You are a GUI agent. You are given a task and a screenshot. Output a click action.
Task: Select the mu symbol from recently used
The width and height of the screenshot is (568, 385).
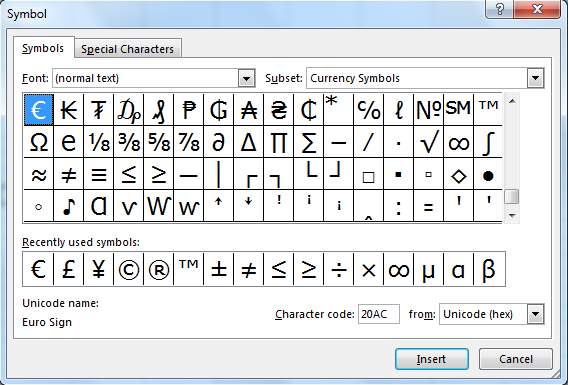click(429, 269)
